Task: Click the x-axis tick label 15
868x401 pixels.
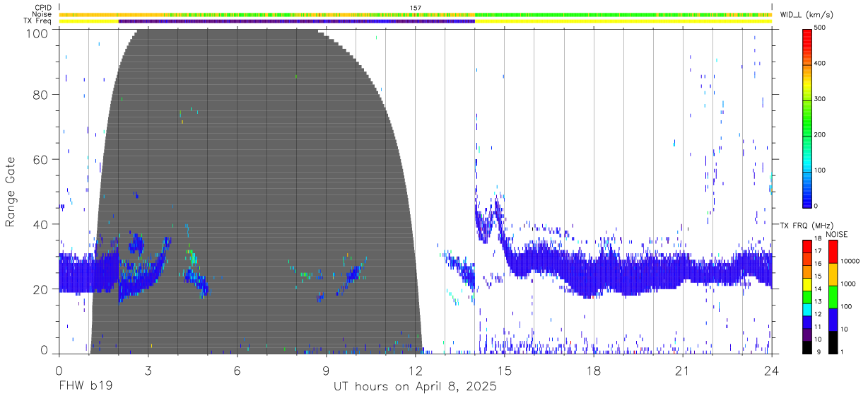Action: (x=505, y=370)
